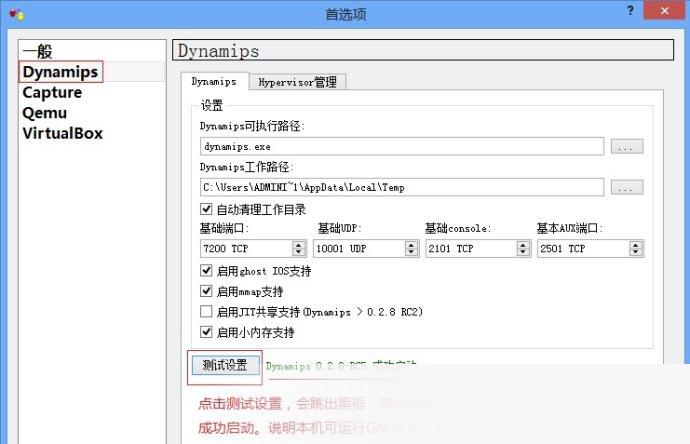The image size is (690, 444).
Task: Toggle 自动清理工作目录 checkbox
Action: coord(206,209)
